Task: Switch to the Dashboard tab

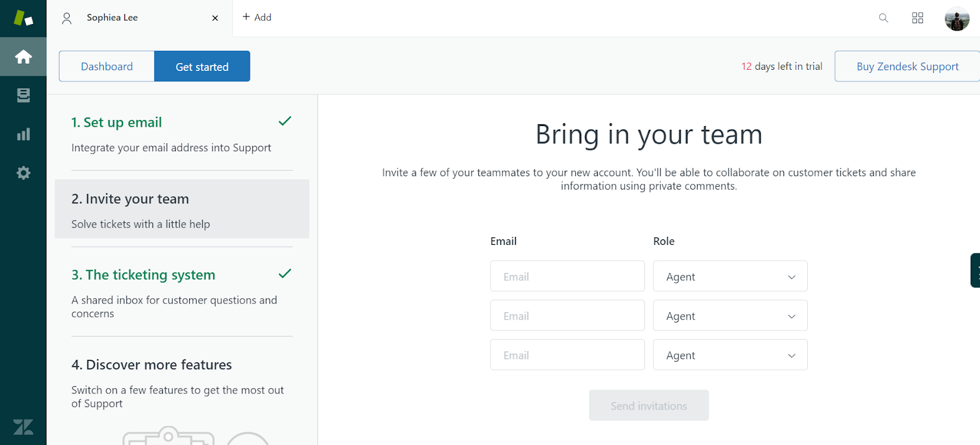Action: [107, 67]
